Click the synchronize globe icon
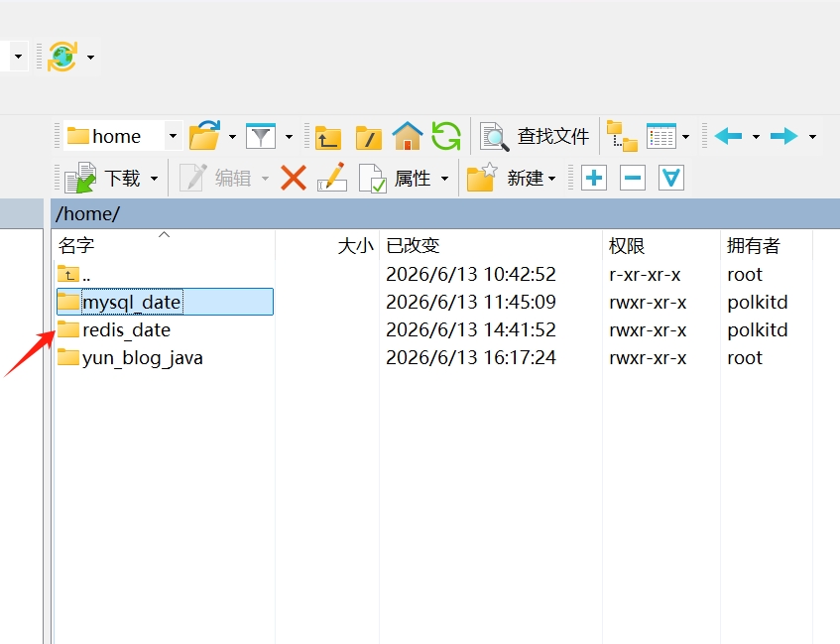 62,57
